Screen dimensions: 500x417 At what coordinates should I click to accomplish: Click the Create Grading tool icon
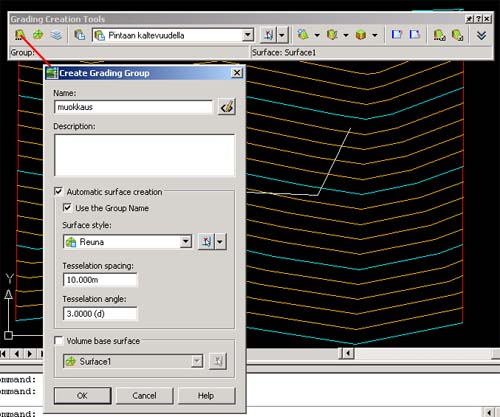click(x=303, y=35)
